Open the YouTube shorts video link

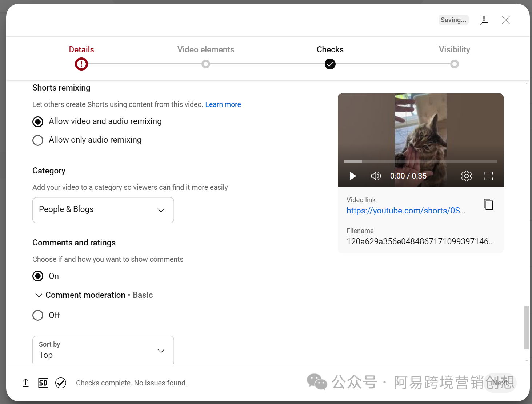point(405,211)
